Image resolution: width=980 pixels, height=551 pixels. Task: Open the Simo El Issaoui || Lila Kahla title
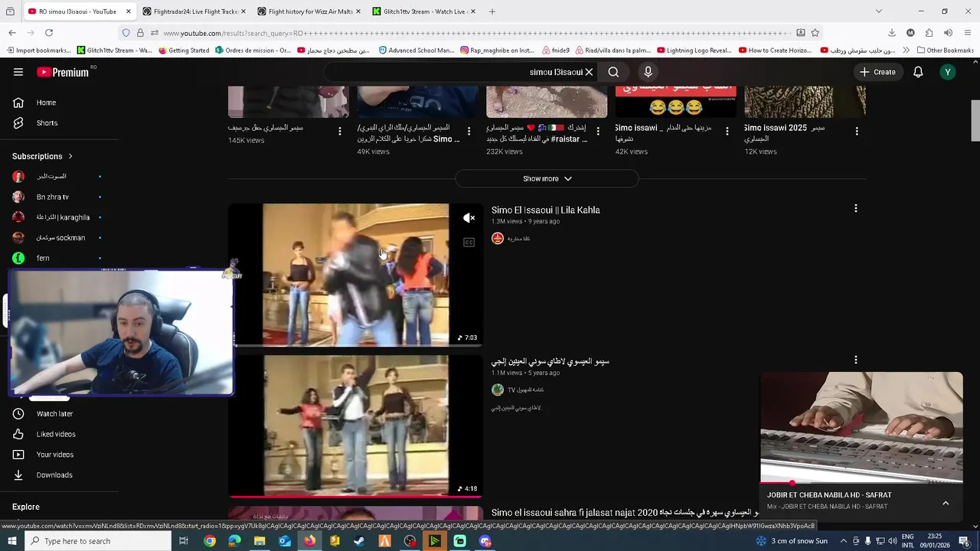(x=545, y=210)
